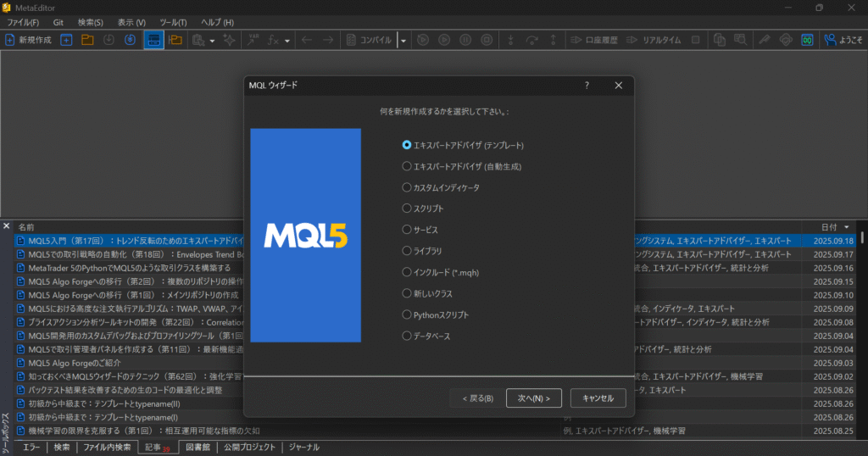This screenshot has width=868, height=456.
Task: Click the VAR variables toolbar icon
Action: click(x=253, y=40)
